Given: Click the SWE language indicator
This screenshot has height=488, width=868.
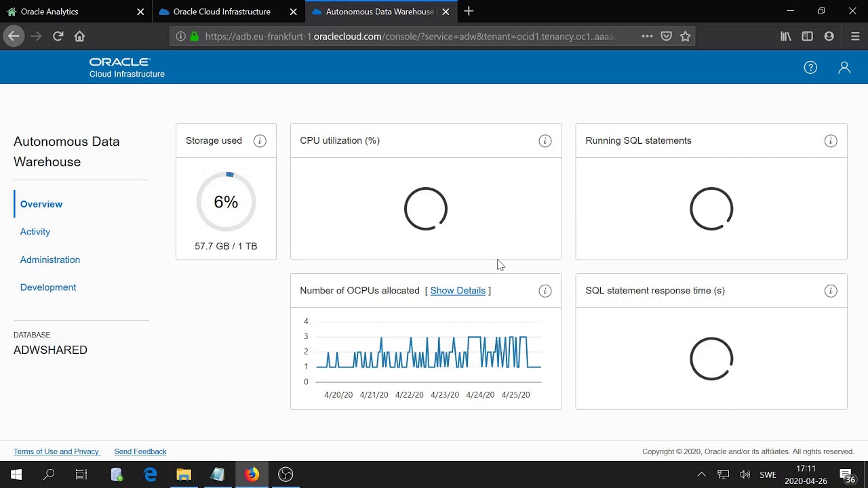Looking at the screenshot, I should click(768, 474).
